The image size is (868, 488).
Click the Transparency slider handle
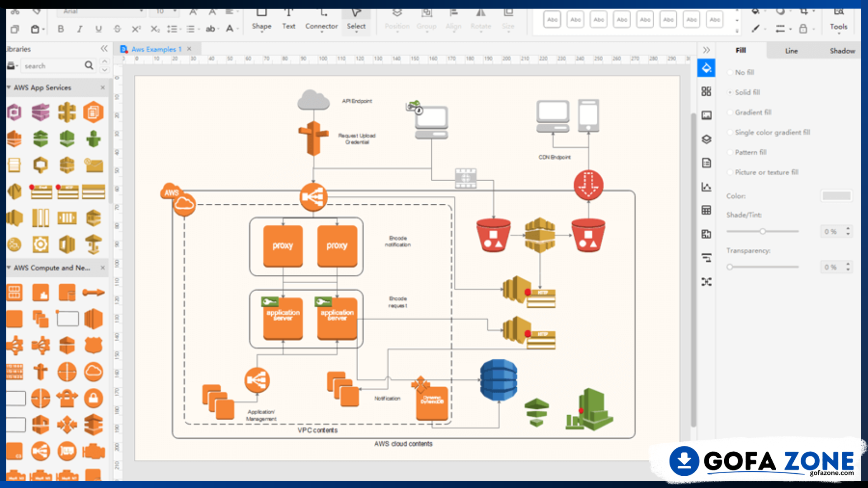point(730,267)
